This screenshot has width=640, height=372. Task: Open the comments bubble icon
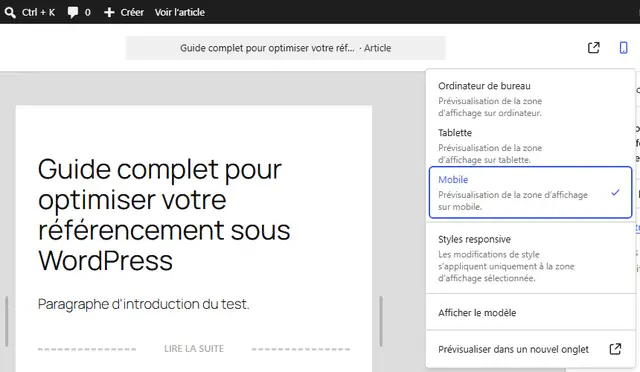73,12
